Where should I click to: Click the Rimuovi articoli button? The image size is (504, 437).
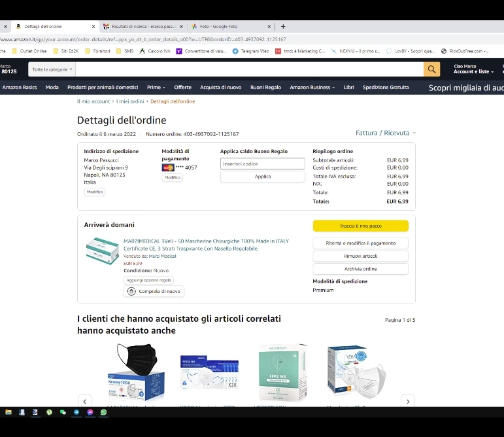[361, 256]
